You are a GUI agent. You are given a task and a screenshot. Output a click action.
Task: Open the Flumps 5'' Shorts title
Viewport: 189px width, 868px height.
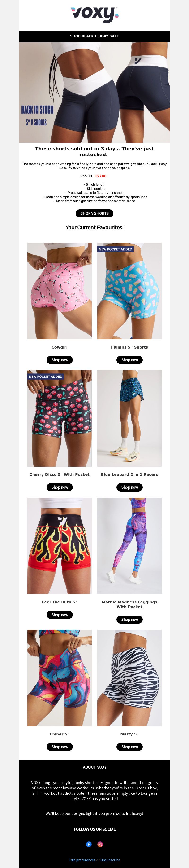click(x=129, y=347)
